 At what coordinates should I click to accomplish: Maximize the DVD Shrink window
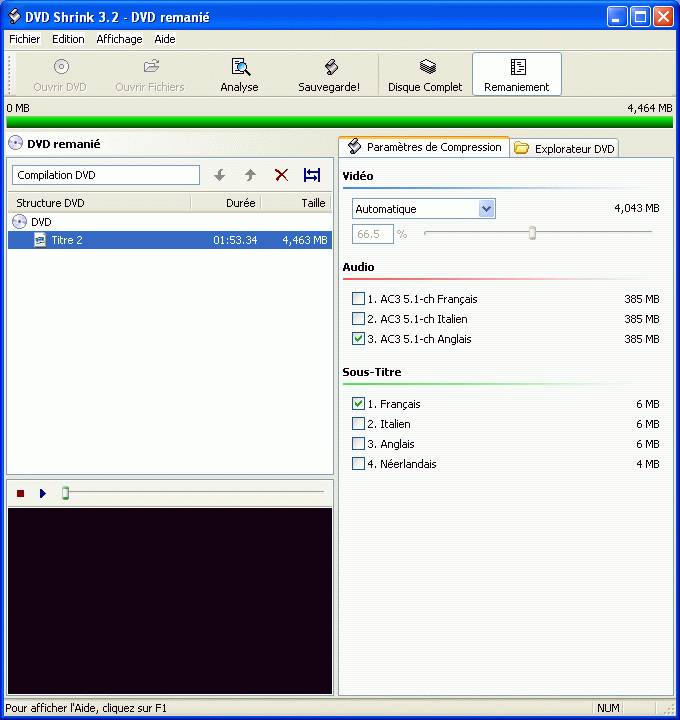(x=640, y=17)
